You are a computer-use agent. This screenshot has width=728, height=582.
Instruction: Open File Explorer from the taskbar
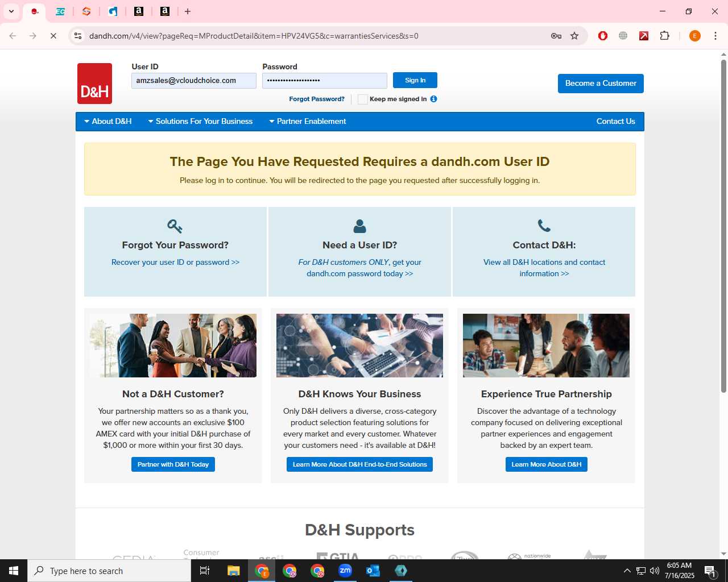tap(233, 571)
